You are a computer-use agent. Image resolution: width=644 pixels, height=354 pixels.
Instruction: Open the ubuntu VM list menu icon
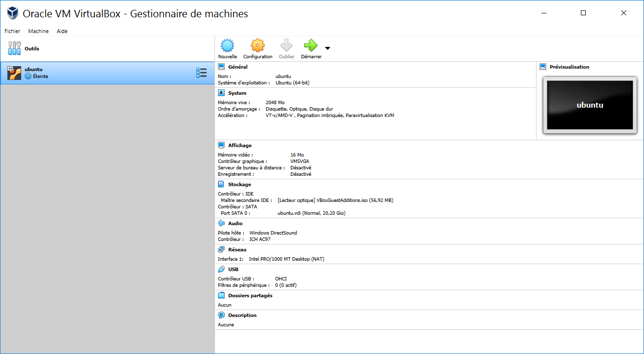click(201, 73)
